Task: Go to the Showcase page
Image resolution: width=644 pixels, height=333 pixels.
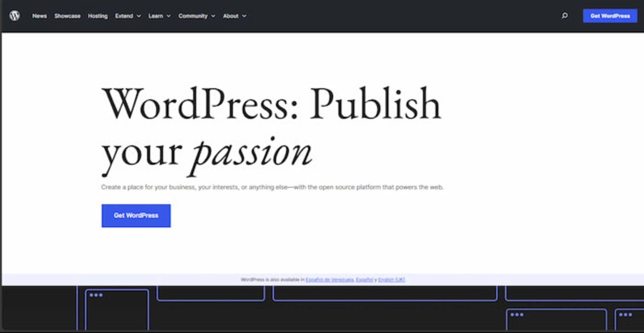Action: (67, 16)
